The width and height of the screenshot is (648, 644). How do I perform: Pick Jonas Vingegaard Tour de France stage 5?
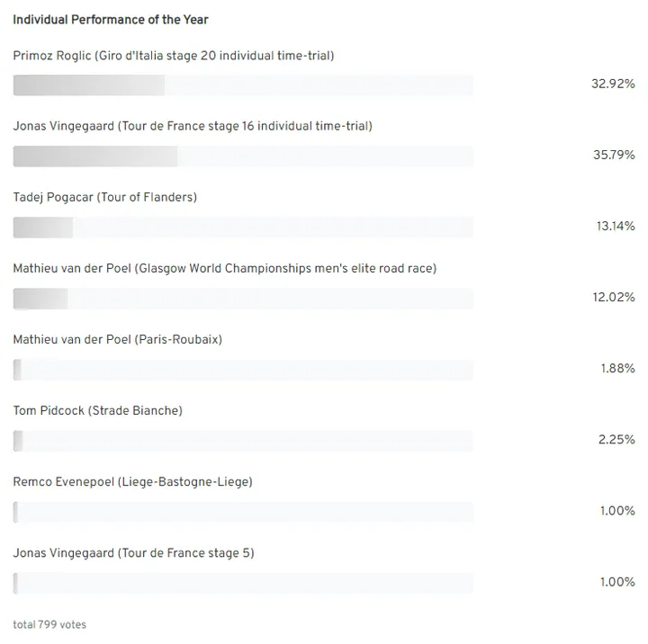click(x=134, y=553)
